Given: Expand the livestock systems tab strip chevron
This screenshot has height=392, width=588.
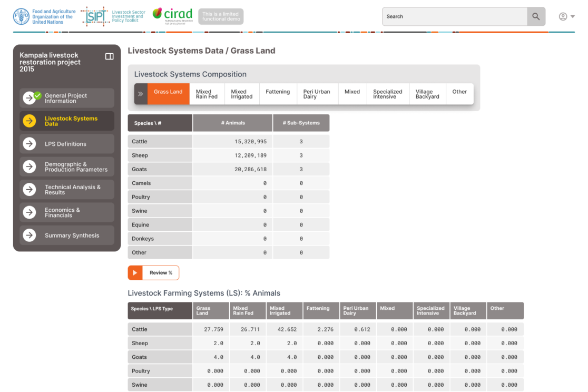Looking at the screenshot, I should (x=141, y=94).
